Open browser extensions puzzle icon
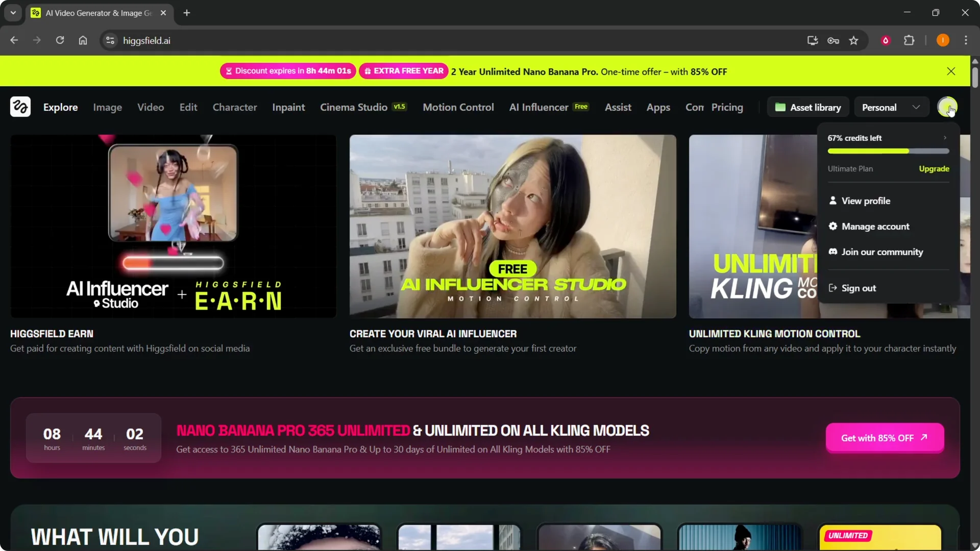Viewport: 980px width, 551px height. click(x=909, y=40)
